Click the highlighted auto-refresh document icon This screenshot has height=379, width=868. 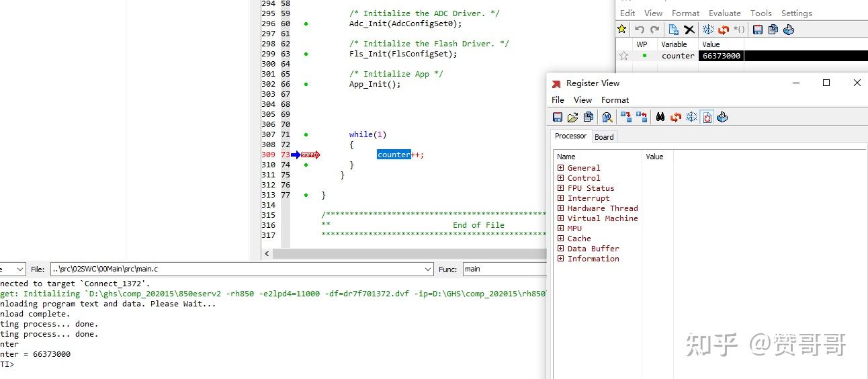(x=707, y=117)
